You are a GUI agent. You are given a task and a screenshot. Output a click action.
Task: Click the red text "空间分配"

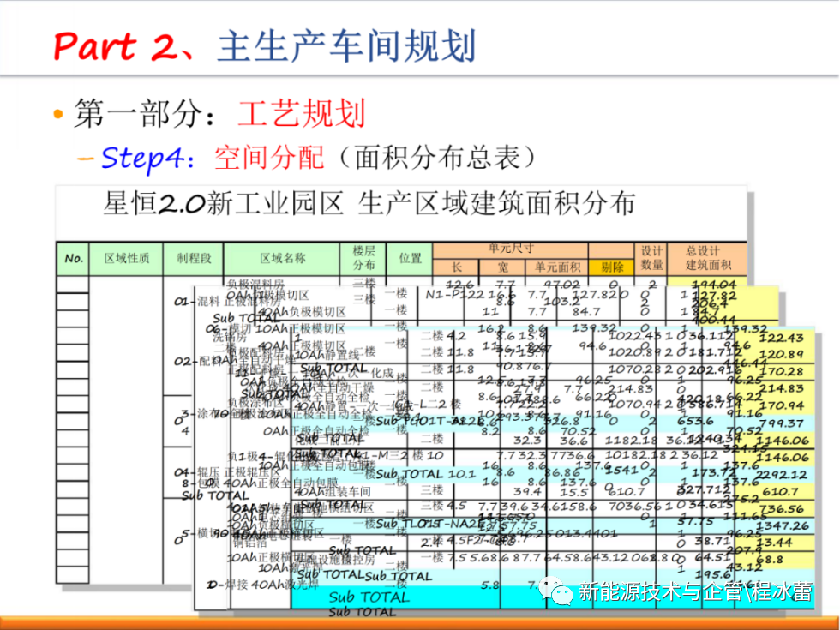coord(269,158)
